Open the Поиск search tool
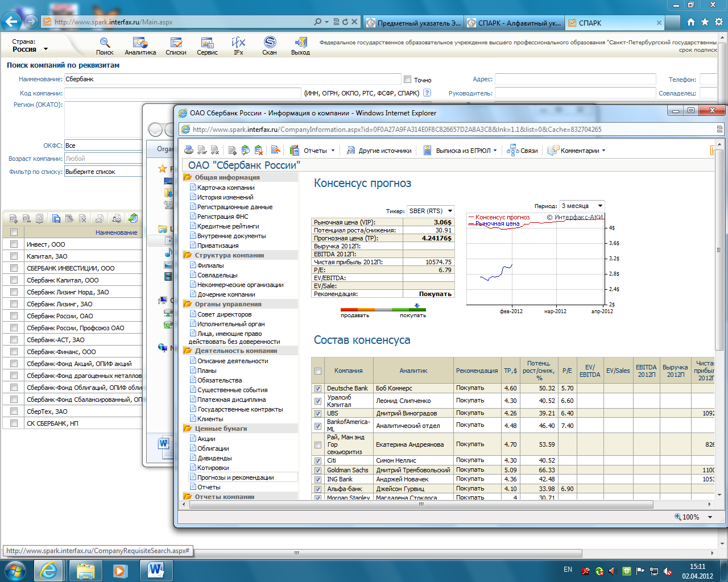 coord(105,46)
